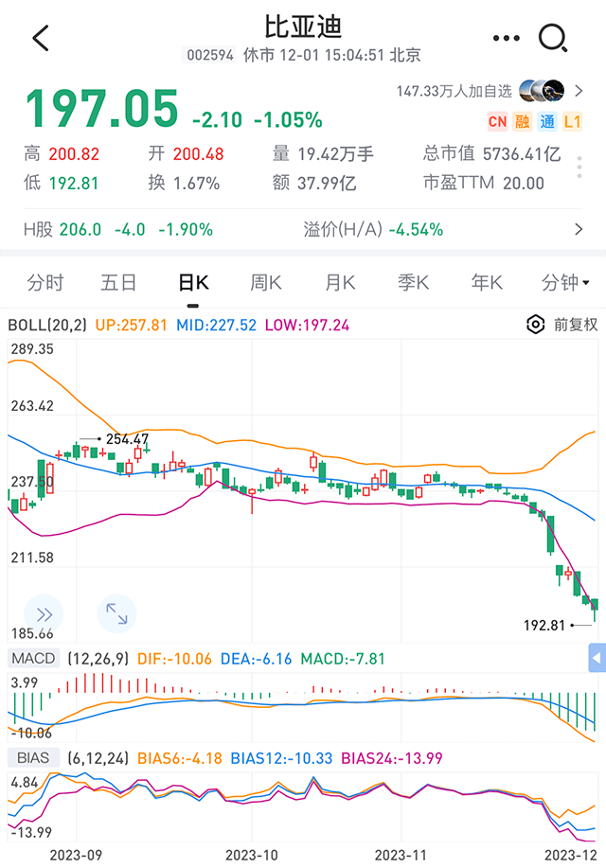Select the 日K daily chart tab
Viewport: 606px width, 868px height.
pos(193,283)
